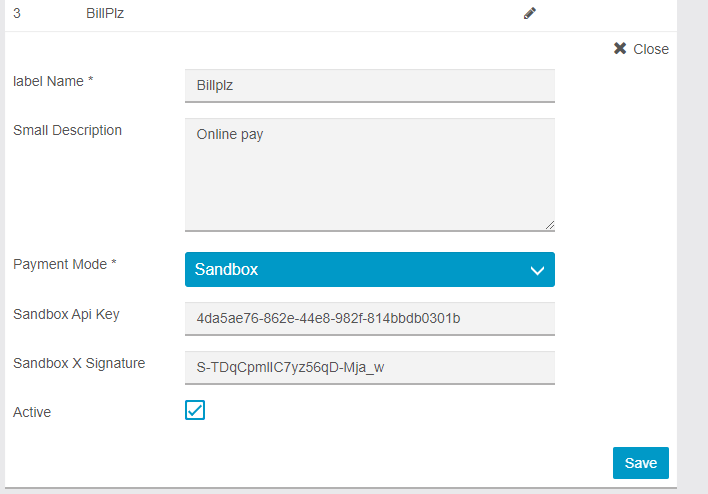The height and width of the screenshot is (494, 708).
Task: Click row number 3 in the list
Action: 17,14
